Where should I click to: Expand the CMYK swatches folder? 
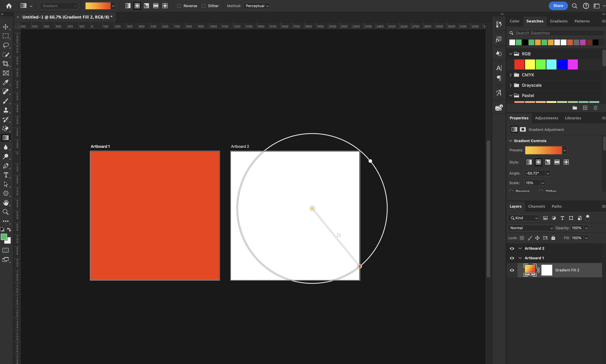tap(511, 75)
